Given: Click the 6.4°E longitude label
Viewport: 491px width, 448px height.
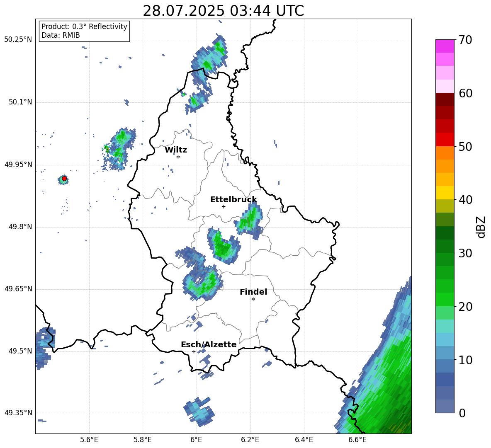Looking at the screenshot, I should point(304,440).
